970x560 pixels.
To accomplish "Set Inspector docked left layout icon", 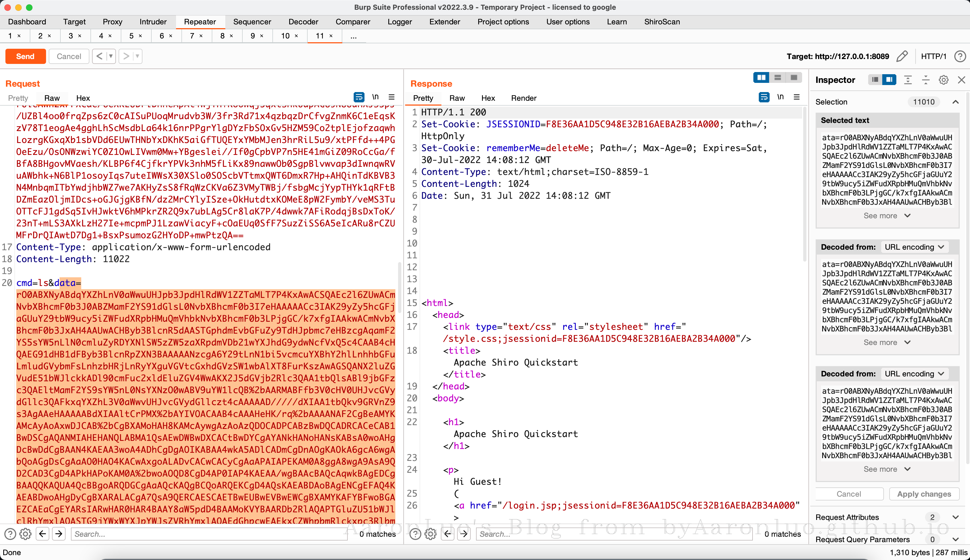I will click(875, 80).
